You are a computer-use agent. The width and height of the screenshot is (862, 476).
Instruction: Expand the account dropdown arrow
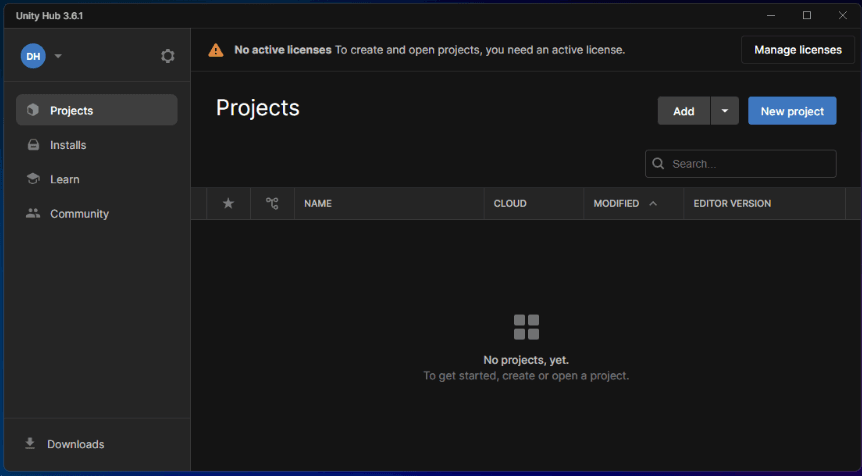click(58, 56)
